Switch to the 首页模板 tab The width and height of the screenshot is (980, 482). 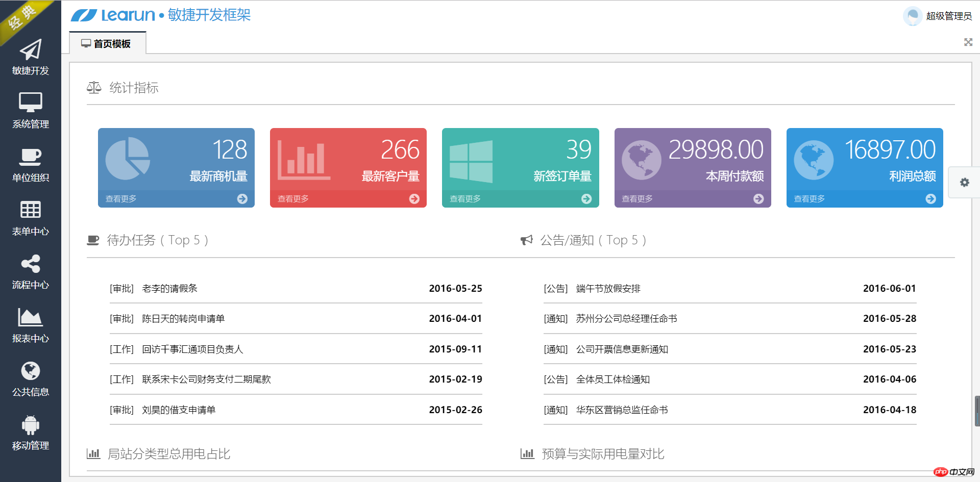tap(107, 44)
